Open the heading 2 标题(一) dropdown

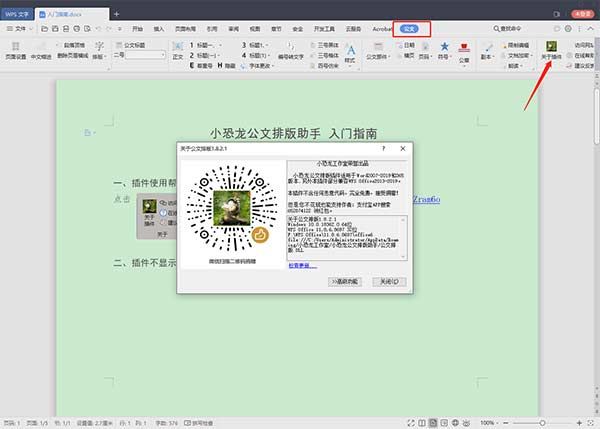click(205, 55)
